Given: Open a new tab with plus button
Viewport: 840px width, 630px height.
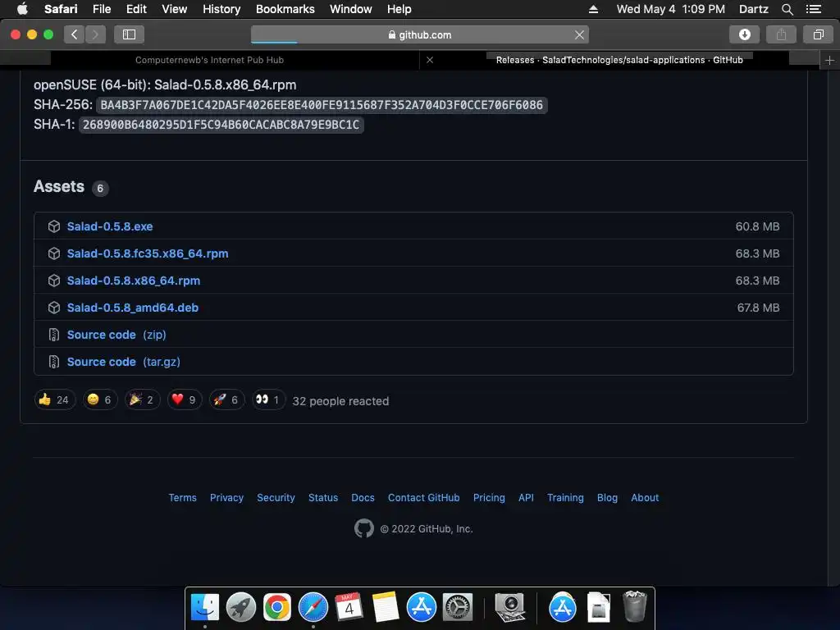Looking at the screenshot, I should 829,61.
